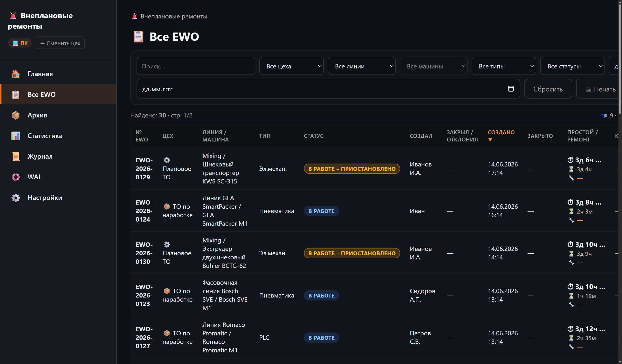This screenshot has height=364, width=622.
Task: Click the orange sort arrow under СОЗДАНО
Action: pos(490,140)
